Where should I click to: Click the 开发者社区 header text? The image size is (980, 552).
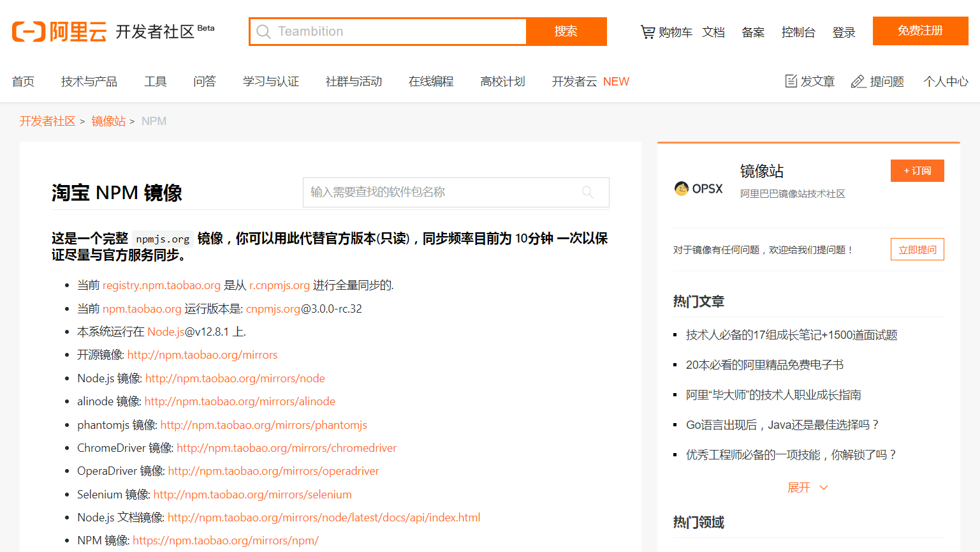point(155,32)
